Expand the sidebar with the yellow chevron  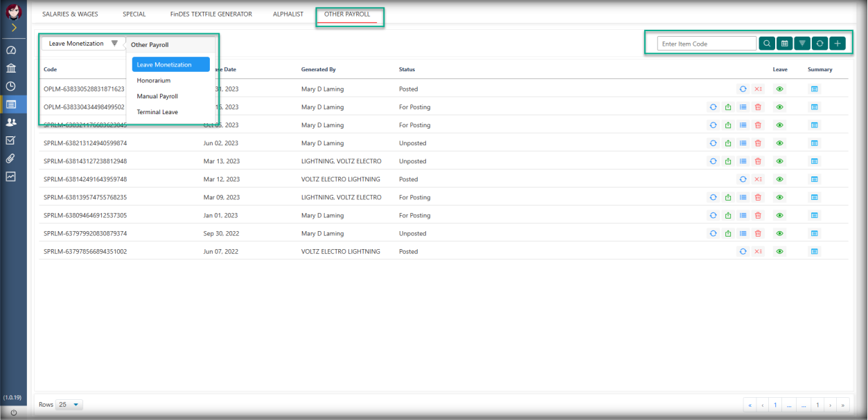pos(13,28)
